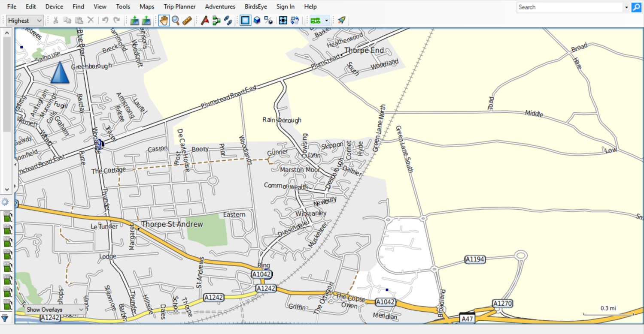
Task: Open the Edit menu
Action: click(x=31, y=6)
